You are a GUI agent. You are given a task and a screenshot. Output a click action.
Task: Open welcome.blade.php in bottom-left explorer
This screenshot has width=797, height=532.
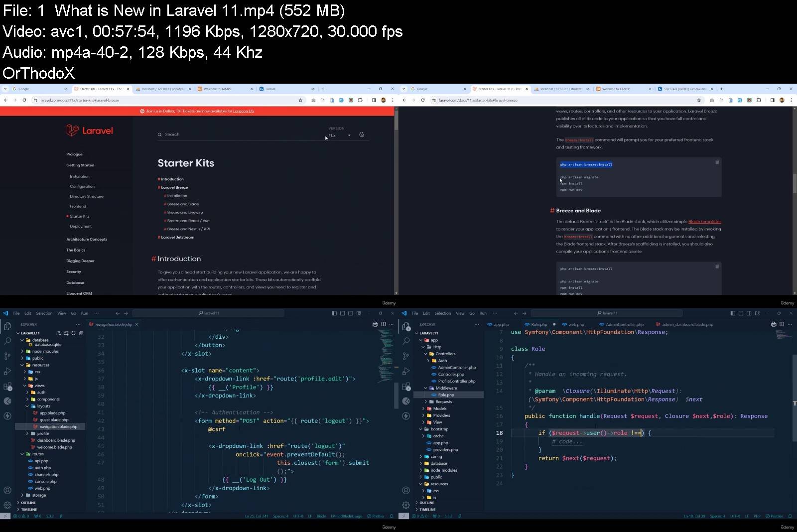[54, 447]
